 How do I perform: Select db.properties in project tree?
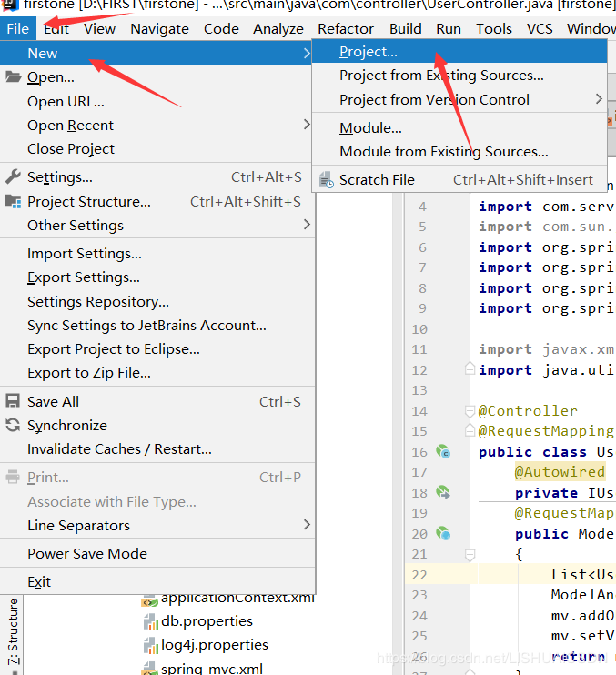pyautogui.click(x=207, y=621)
